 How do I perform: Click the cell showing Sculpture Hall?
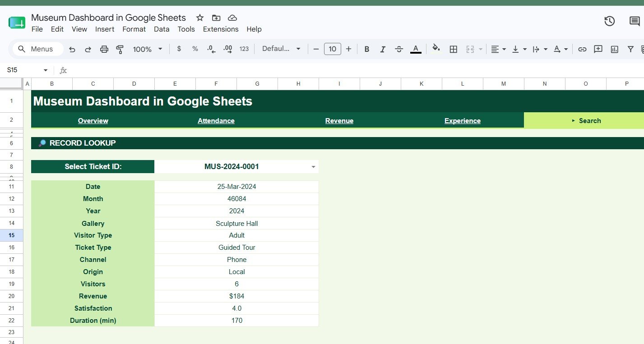click(236, 223)
